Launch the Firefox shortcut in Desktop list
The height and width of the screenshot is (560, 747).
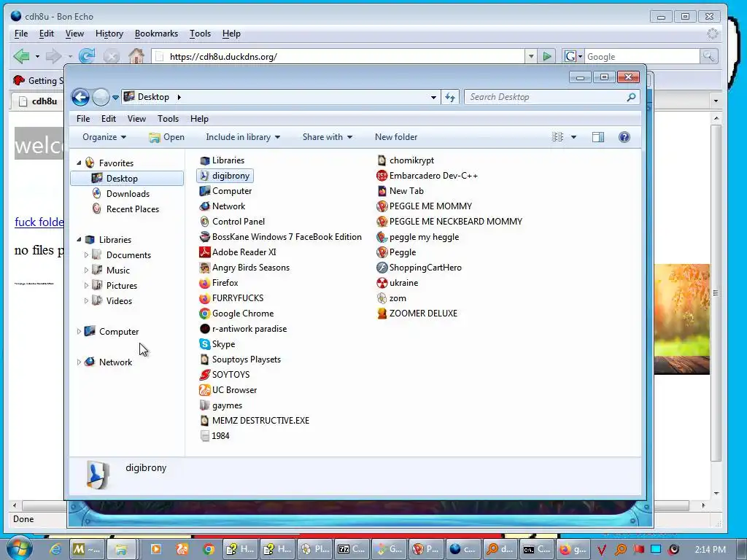coord(219,283)
